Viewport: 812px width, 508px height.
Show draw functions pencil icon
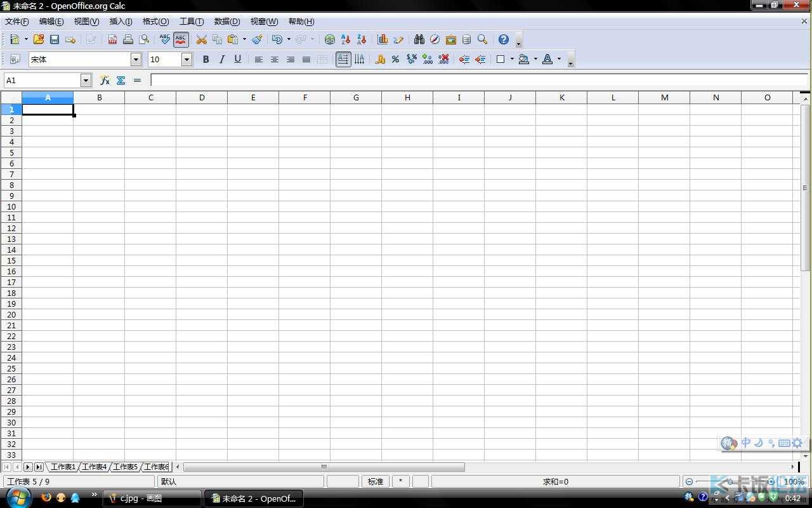[398, 39]
